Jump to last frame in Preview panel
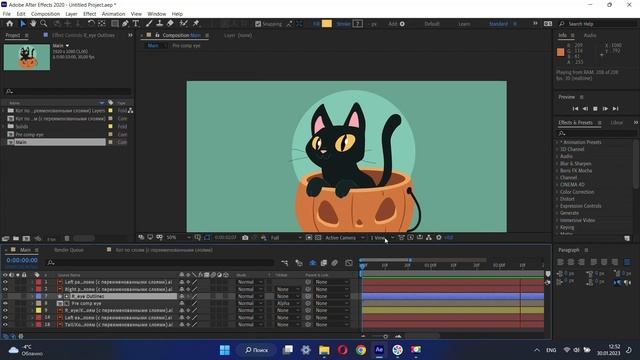 [x=616, y=109]
